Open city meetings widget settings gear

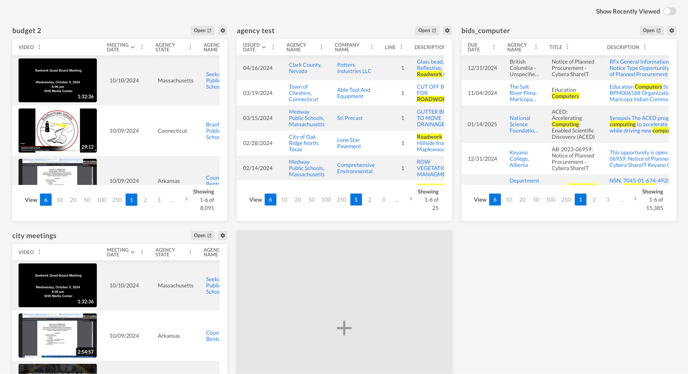tap(222, 235)
